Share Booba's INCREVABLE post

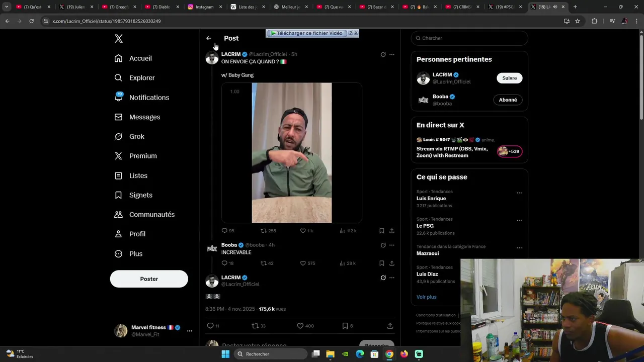click(x=392, y=263)
